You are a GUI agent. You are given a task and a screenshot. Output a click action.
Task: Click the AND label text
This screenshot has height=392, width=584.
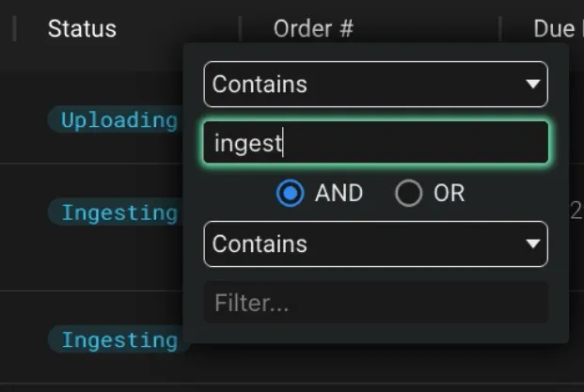pyautogui.click(x=339, y=194)
